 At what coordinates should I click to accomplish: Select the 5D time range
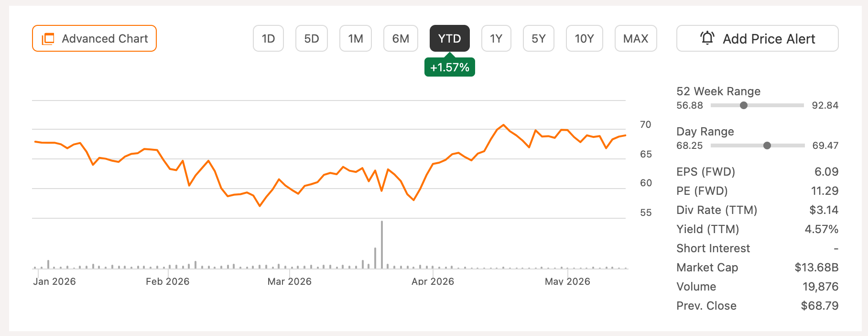click(x=312, y=38)
